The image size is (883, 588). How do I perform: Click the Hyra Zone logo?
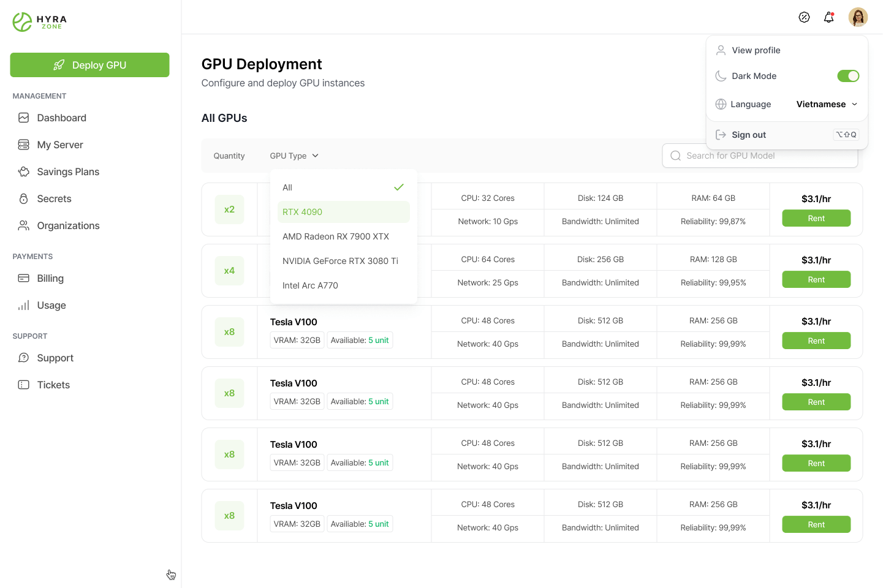[x=39, y=21]
